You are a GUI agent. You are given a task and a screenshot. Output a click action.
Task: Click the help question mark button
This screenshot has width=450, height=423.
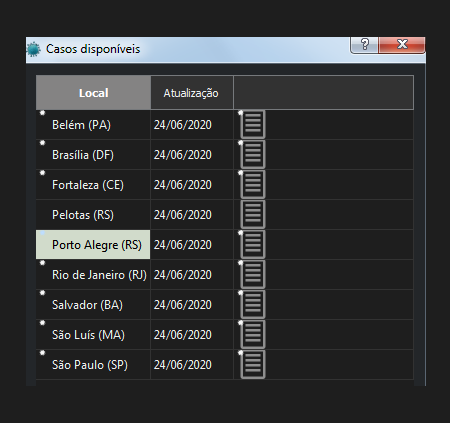(x=364, y=44)
